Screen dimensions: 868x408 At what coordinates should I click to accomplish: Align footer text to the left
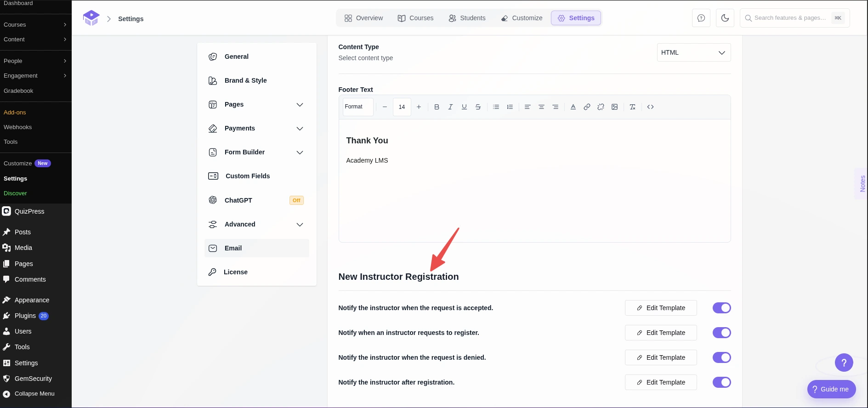point(528,107)
